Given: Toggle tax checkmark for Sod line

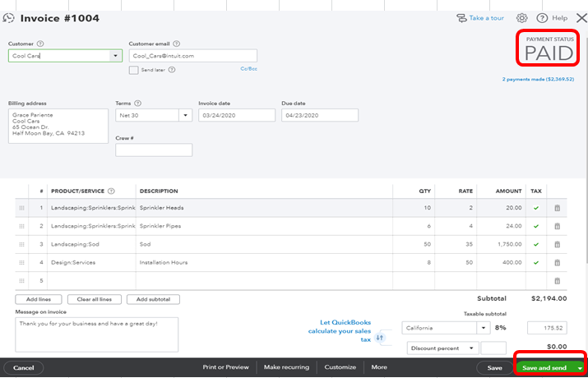Looking at the screenshot, I should pyautogui.click(x=536, y=244).
